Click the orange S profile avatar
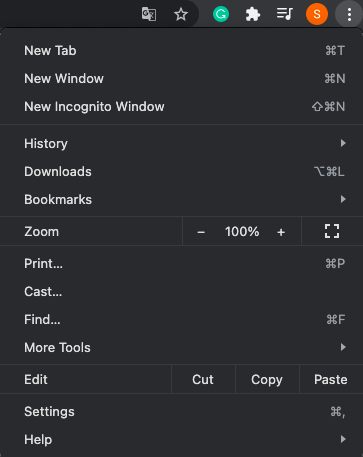The width and height of the screenshot is (363, 457). pyautogui.click(x=317, y=14)
